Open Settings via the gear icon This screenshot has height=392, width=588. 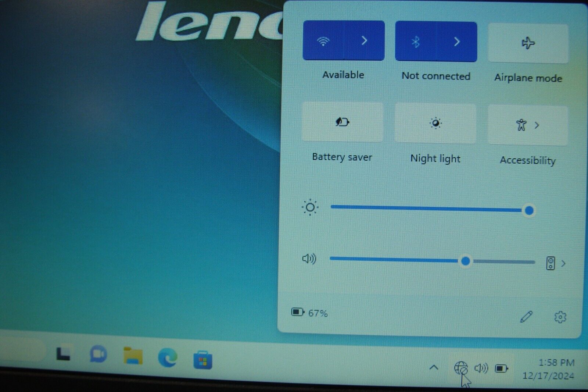[x=560, y=317]
